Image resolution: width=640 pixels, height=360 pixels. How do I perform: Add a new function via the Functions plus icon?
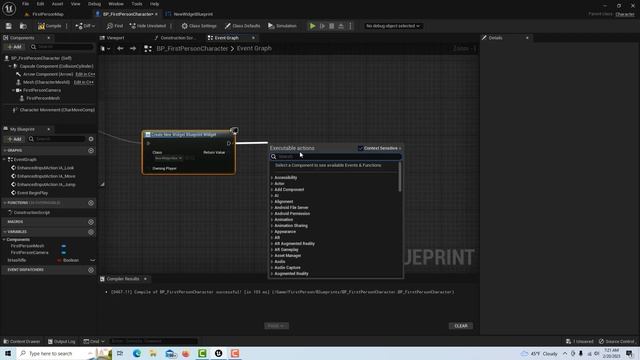tap(91, 203)
